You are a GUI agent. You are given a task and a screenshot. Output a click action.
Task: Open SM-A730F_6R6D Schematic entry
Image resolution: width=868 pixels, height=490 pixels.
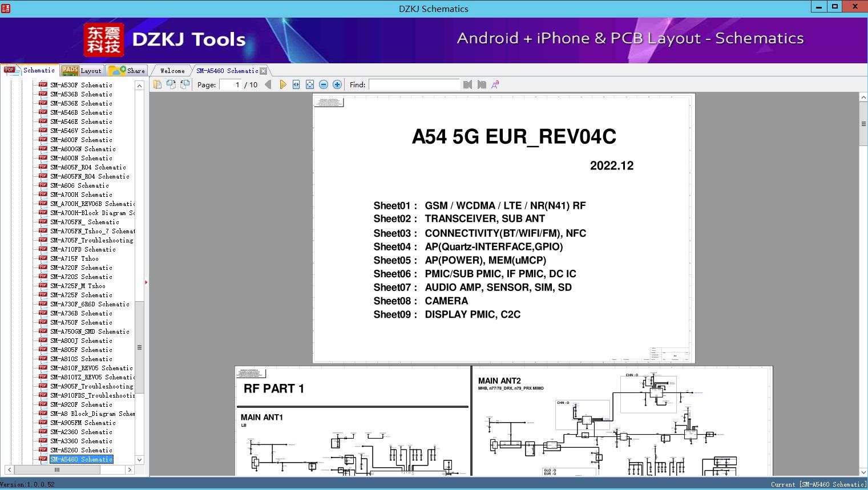(x=90, y=304)
